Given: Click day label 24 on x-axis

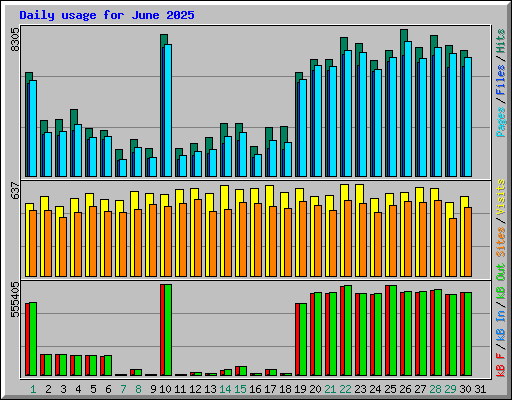Looking at the screenshot, I should tap(375, 389).
